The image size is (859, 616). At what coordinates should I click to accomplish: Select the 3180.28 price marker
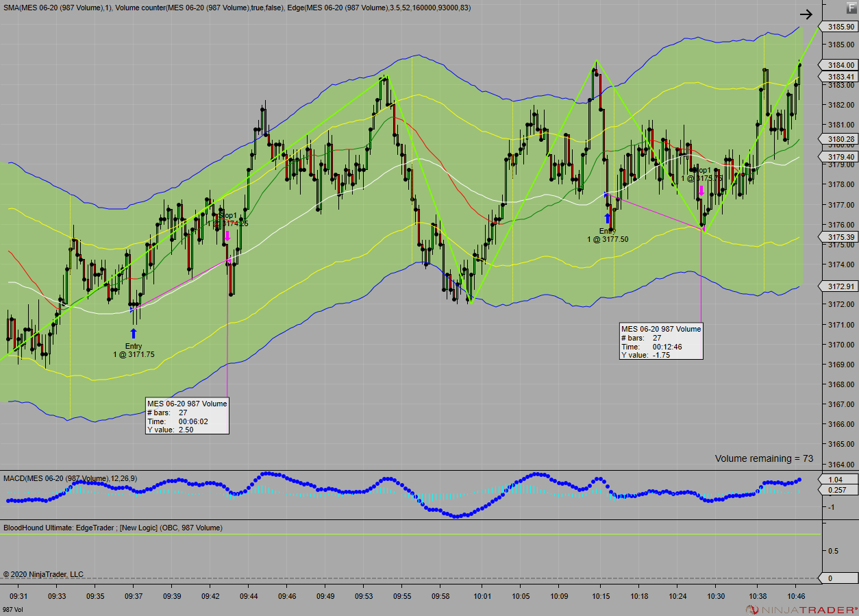click(x=839, y=139)
